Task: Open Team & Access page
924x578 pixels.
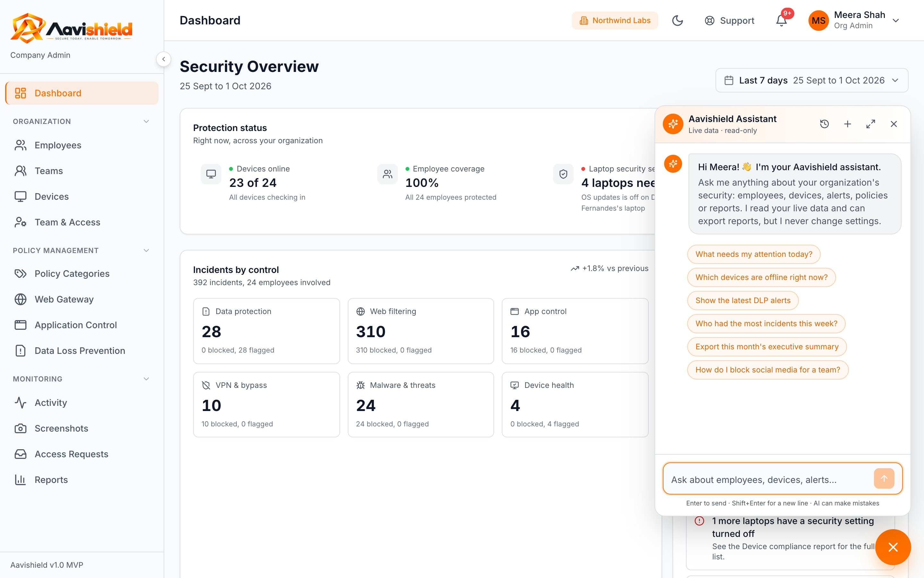Action: 82,222
